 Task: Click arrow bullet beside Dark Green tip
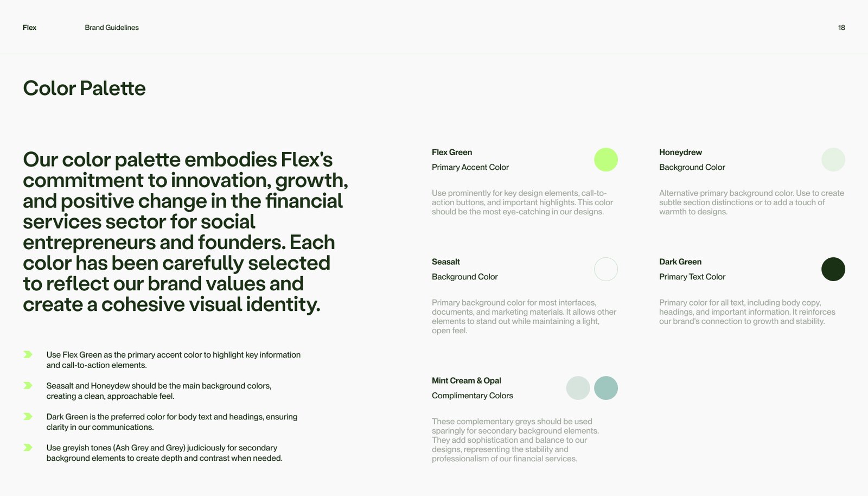point(28,416)
